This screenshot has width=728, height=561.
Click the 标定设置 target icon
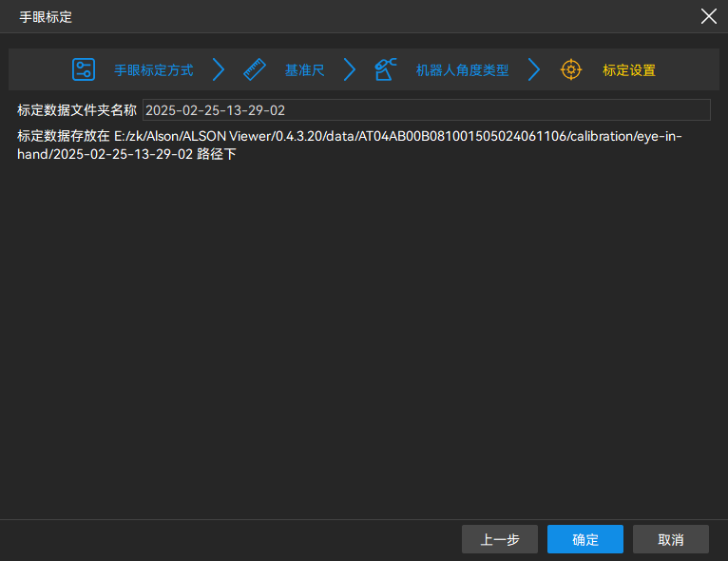570,69
